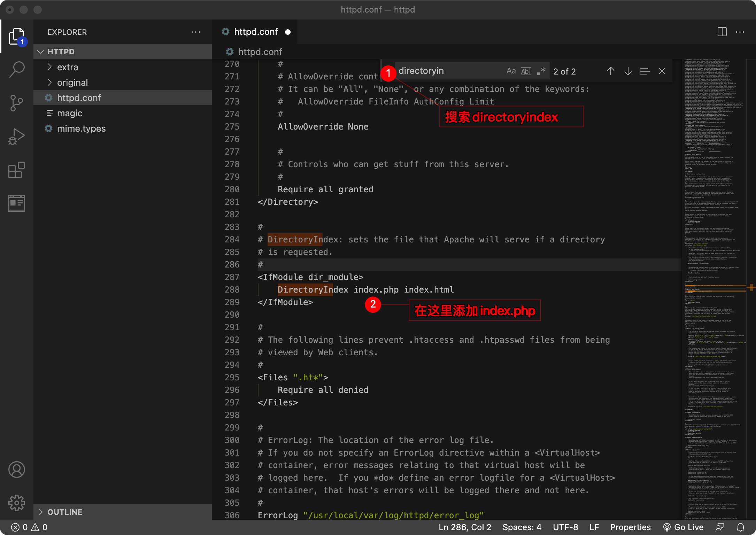Select the httpd.conf editor tab

pos(256,32)
